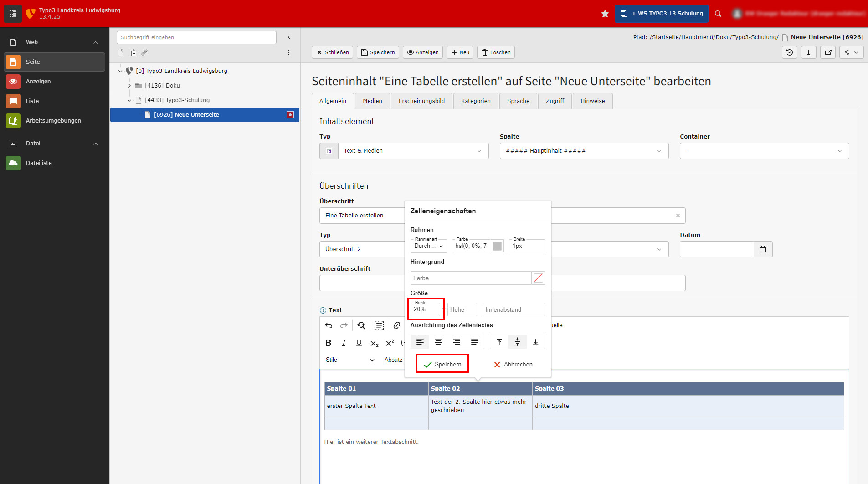This screenshot has height=484, width=868.
Task: Click Abbrechen in the cell properties popup
Action: click(513, 364)
